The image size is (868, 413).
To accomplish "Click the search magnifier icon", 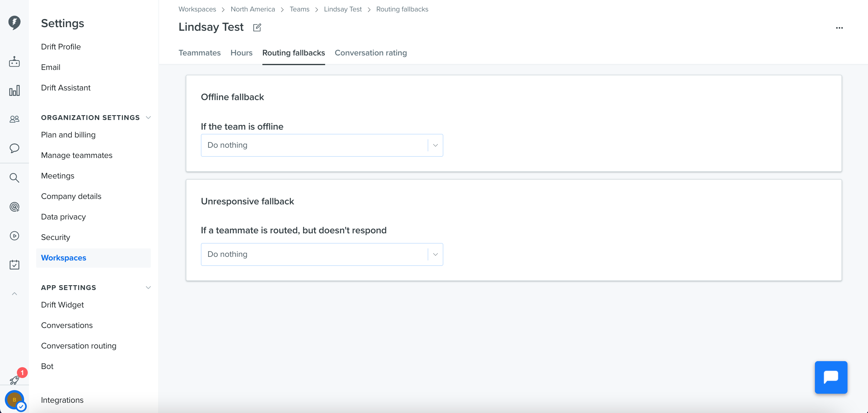I will 14,178.
